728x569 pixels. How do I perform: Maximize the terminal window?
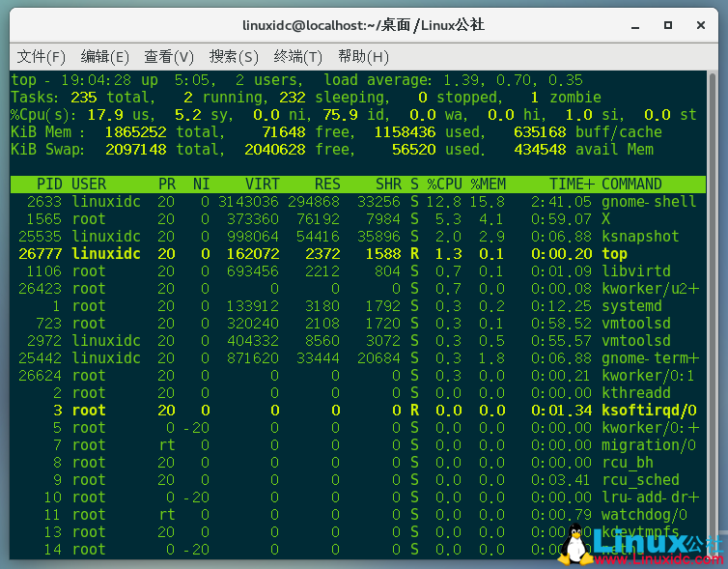[x=667, y=25]
